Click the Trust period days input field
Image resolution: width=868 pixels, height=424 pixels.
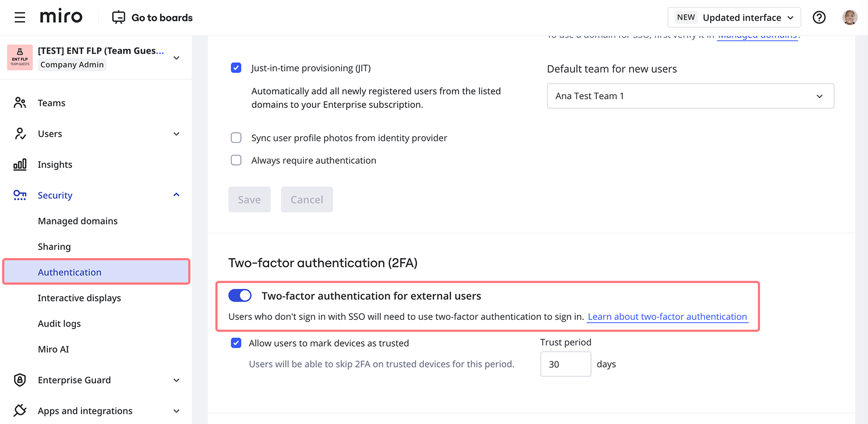pyautogui.click(x=565, y=364)
